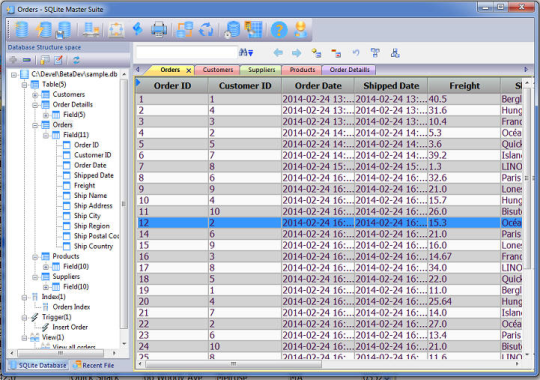Viewport: 540px width, 380px height.
Task: Switch to the Suppliers tab
Action: point(261,70)
